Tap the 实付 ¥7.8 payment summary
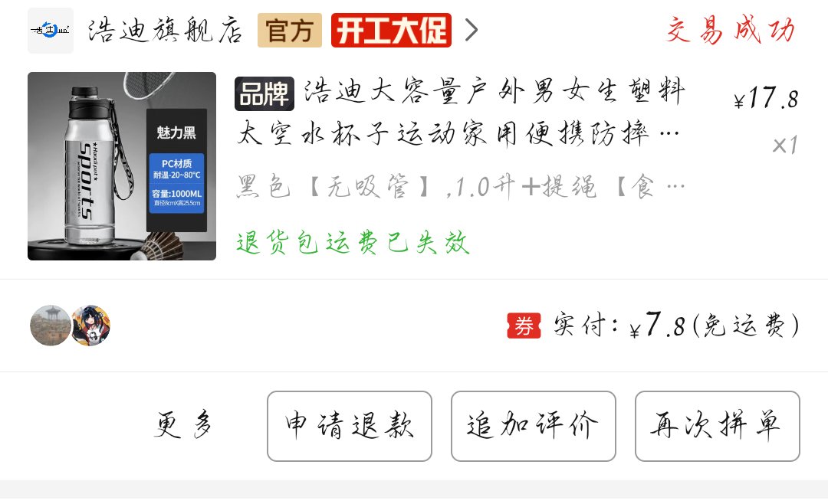Viewport: 828px width, 504px height. point(676,325)
